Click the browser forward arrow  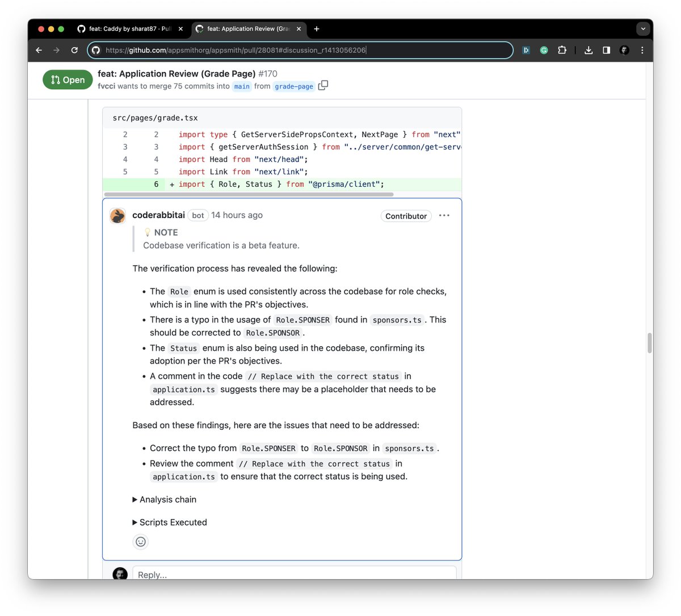(x=56, y=50)
